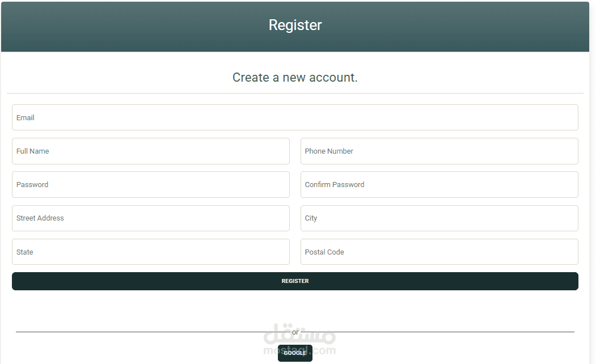
Task: Focus the City text field
Action: [440, 218]
